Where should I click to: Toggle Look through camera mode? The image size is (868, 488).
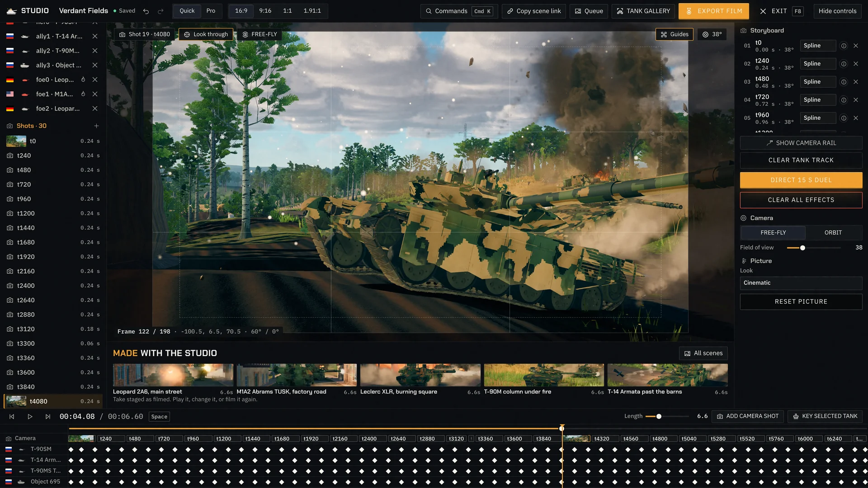pos(206,34)
